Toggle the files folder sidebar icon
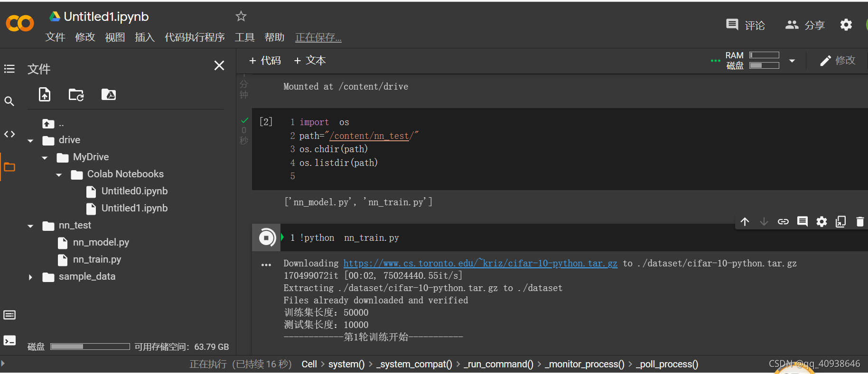The height and width of the screenshot is (374, 868). 9,167
